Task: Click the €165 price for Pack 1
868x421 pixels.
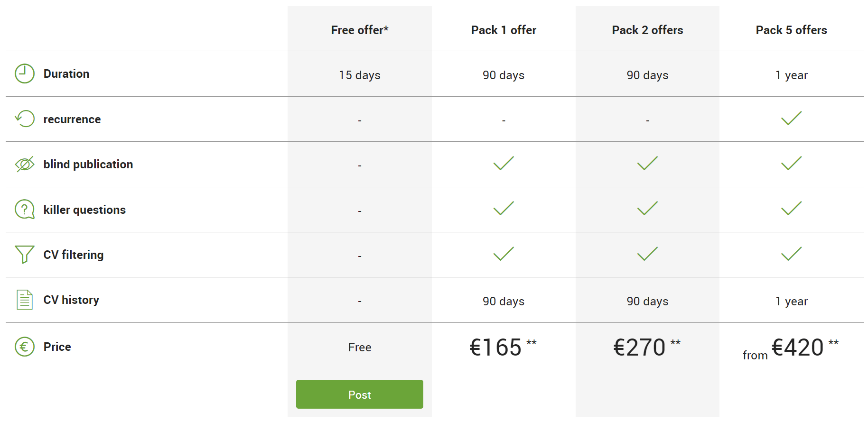Action: point(496,347)
